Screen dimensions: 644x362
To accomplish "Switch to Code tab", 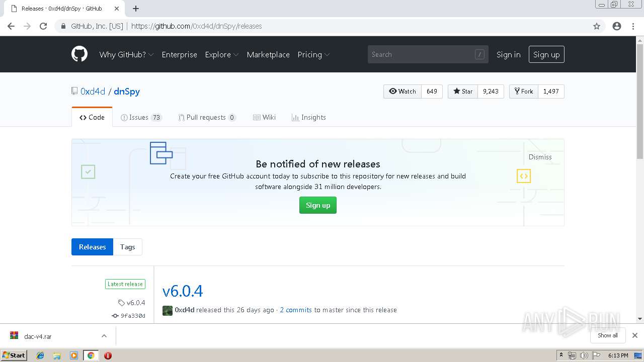I will click(x=92, y=117).
